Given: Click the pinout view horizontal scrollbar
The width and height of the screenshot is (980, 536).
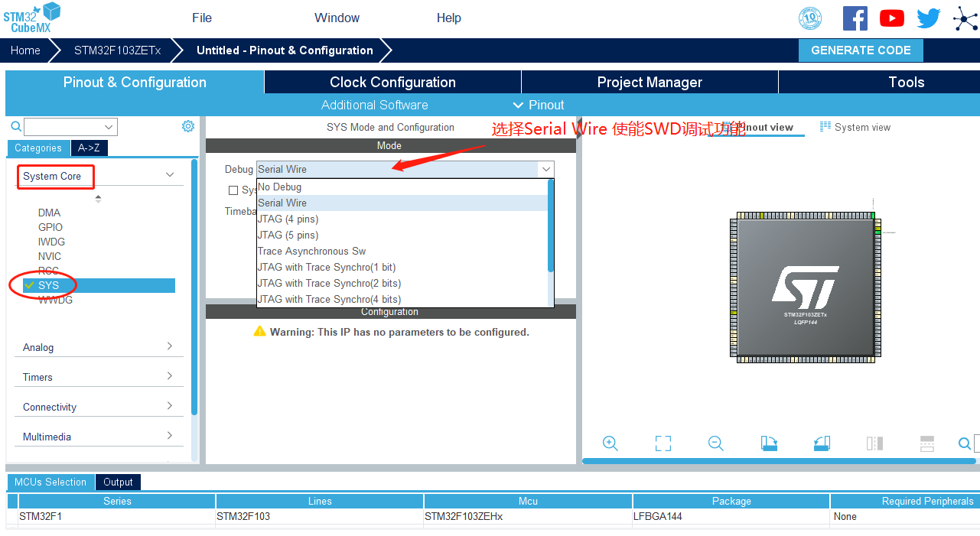Looking at the screenshot, I should [x=779, y=461].
